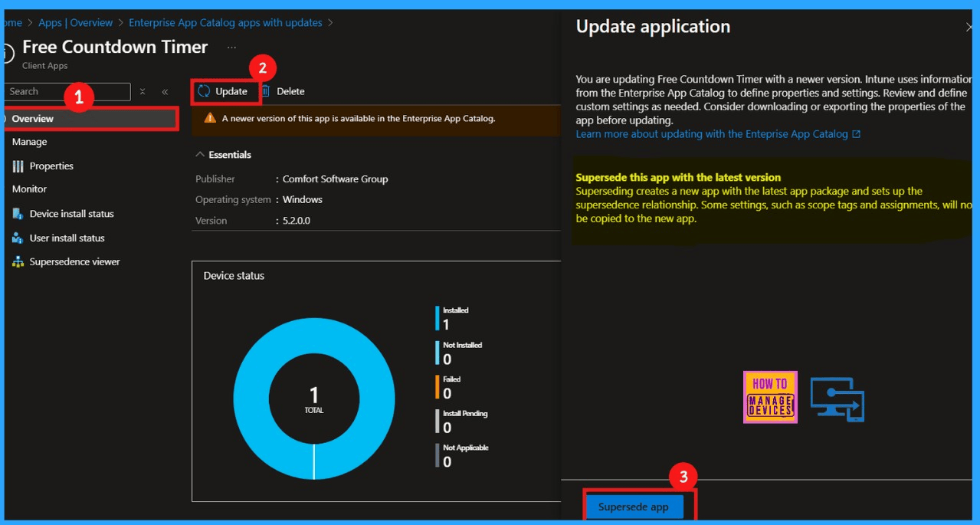This screenshot has height=525, width=980.
Task: Click the Delete toolbar button label
Action: coord(290,91)
